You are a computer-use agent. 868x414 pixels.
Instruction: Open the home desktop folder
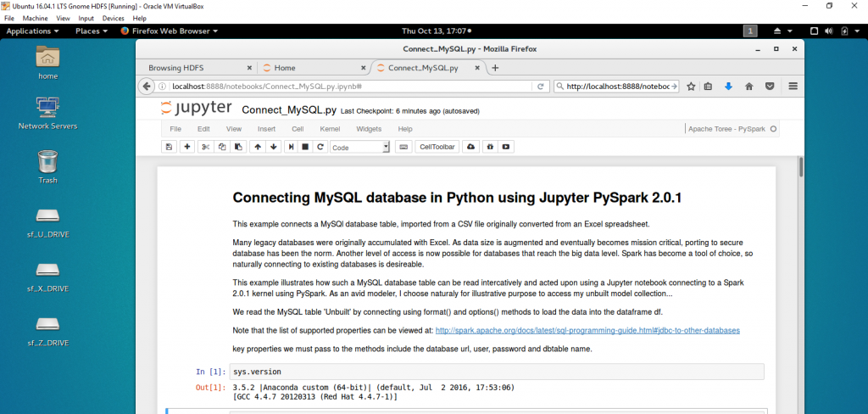tap(48, 63)
